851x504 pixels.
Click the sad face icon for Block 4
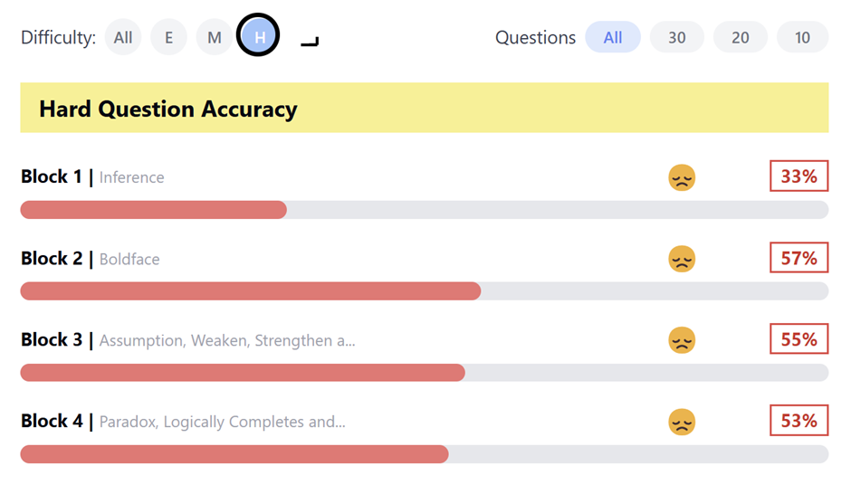point(682,422)
